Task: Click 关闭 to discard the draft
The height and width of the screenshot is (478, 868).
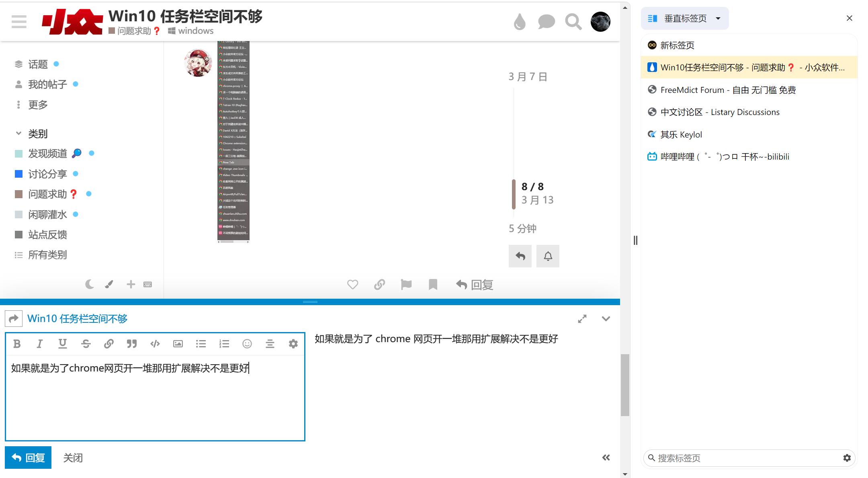Action: point(73,458)
